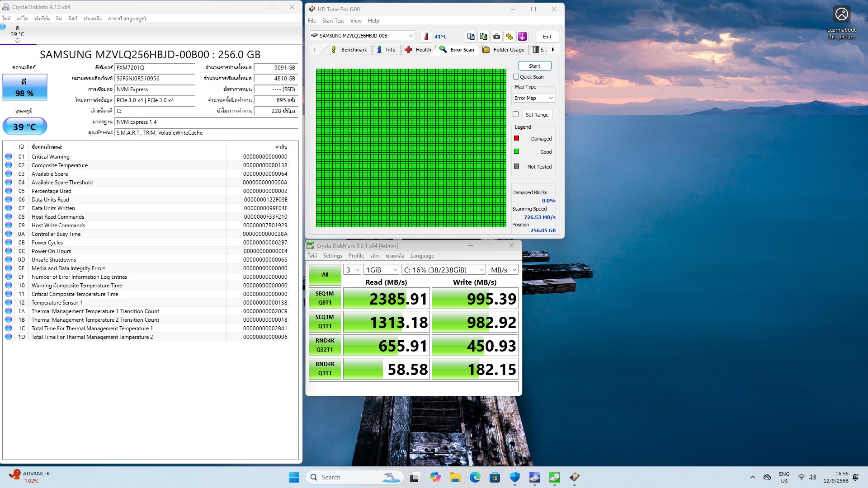Click the purple down-arrow minimize-to-tray icon
Viewport: 868px width, 488px height.
coord(523,37)
